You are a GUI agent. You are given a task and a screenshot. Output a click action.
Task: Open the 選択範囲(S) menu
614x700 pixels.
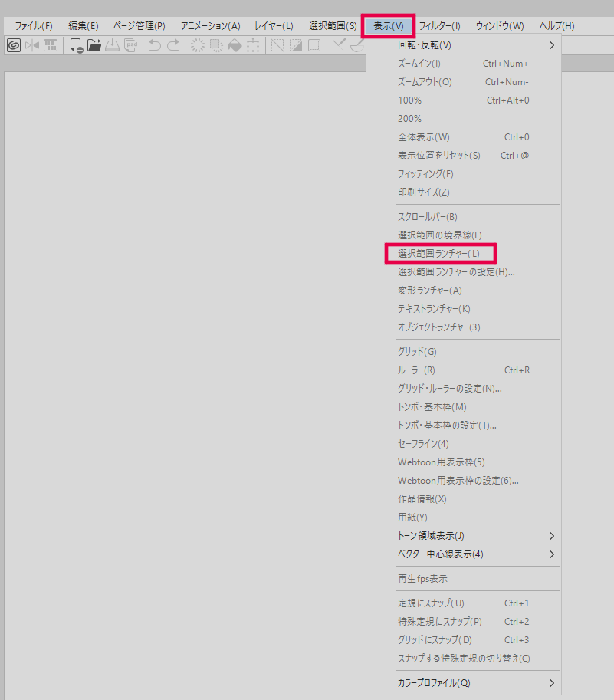pos(333,26)
